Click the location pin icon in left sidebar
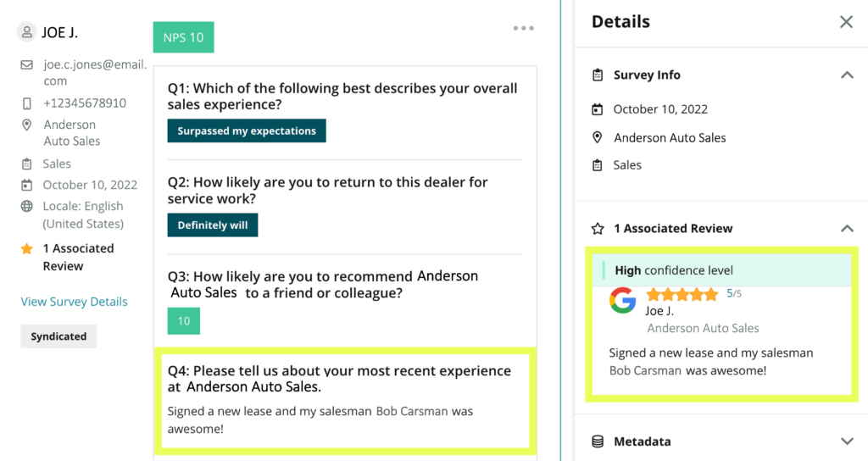Screen dimensions: 868x461 tap(27, 125)
